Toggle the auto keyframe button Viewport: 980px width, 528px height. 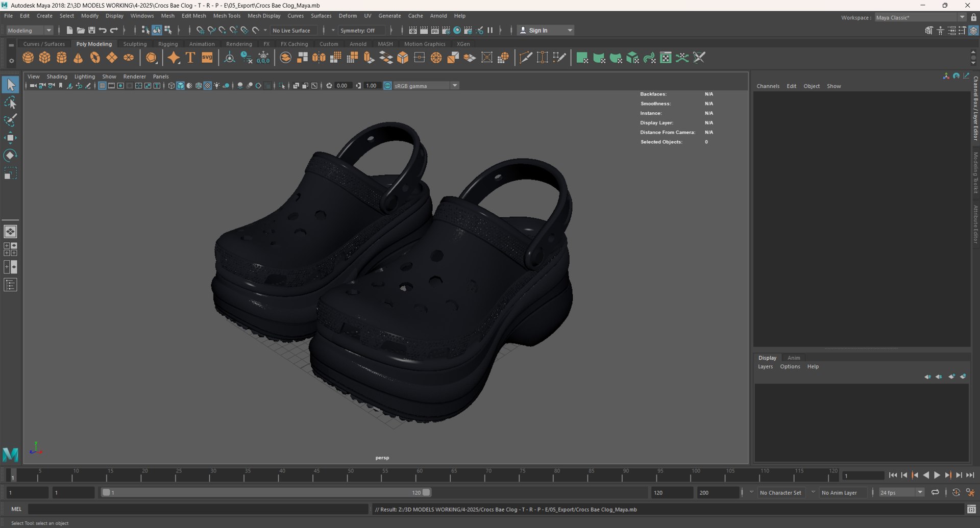(x=956, y=492)
